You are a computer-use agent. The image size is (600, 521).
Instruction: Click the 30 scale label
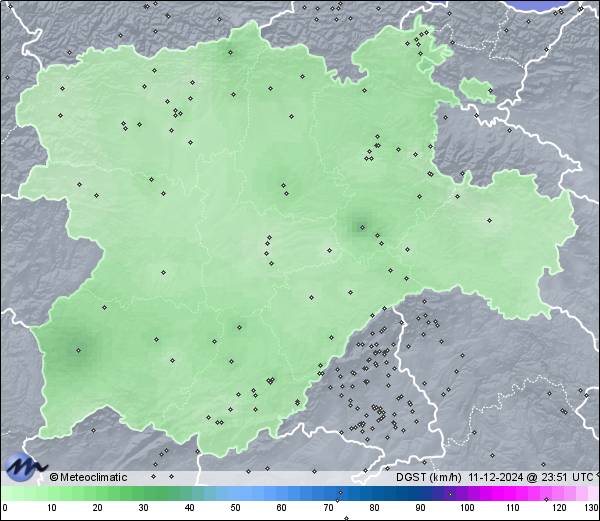(143, 508)
